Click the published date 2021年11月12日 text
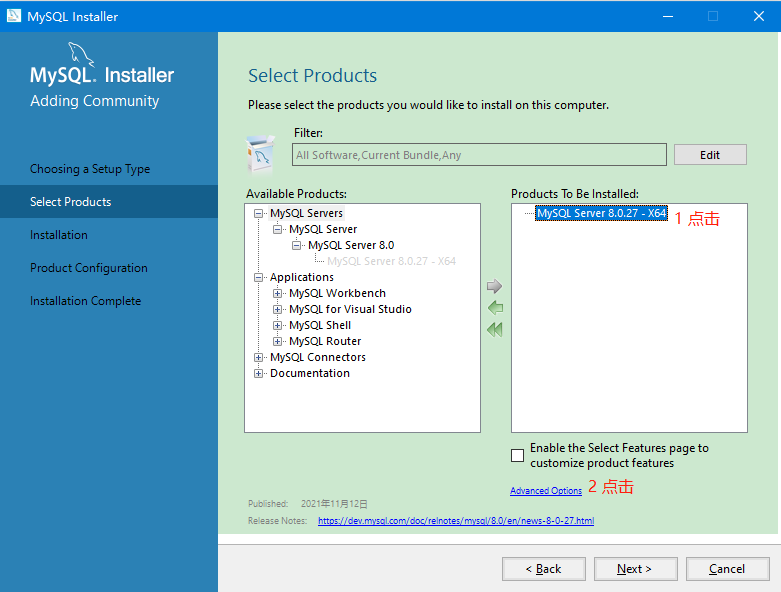 (334, 504)
